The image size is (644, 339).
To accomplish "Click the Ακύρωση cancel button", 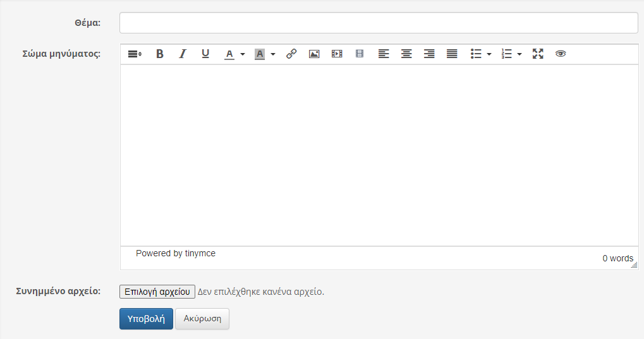I will point(202,319).
